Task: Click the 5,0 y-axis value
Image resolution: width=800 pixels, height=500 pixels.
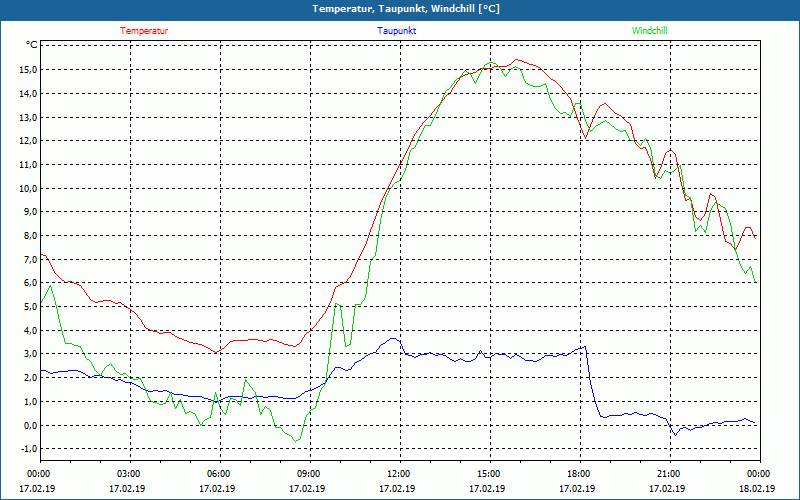Action: tap(31, 307)
